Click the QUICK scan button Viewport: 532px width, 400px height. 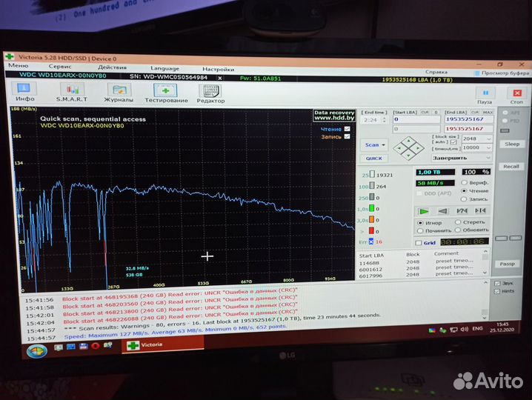click(x=374, y=159)
